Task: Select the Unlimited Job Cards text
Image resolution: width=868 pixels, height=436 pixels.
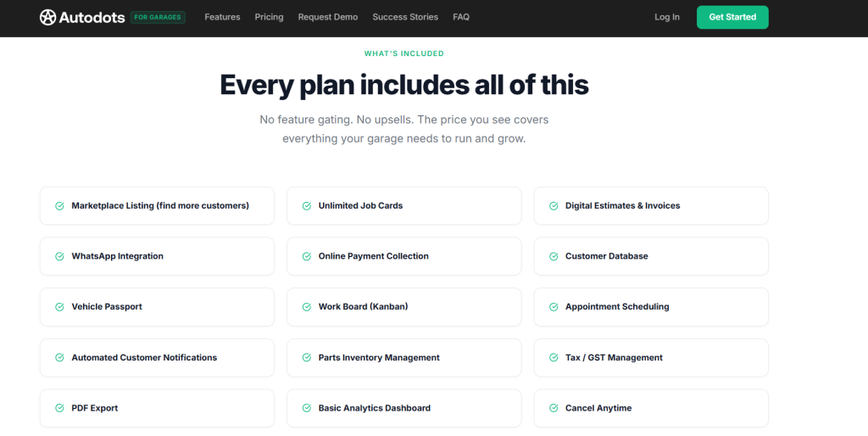Action: 360,205
